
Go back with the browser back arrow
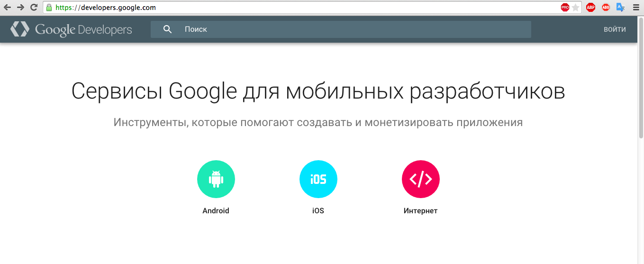(8, 8)
